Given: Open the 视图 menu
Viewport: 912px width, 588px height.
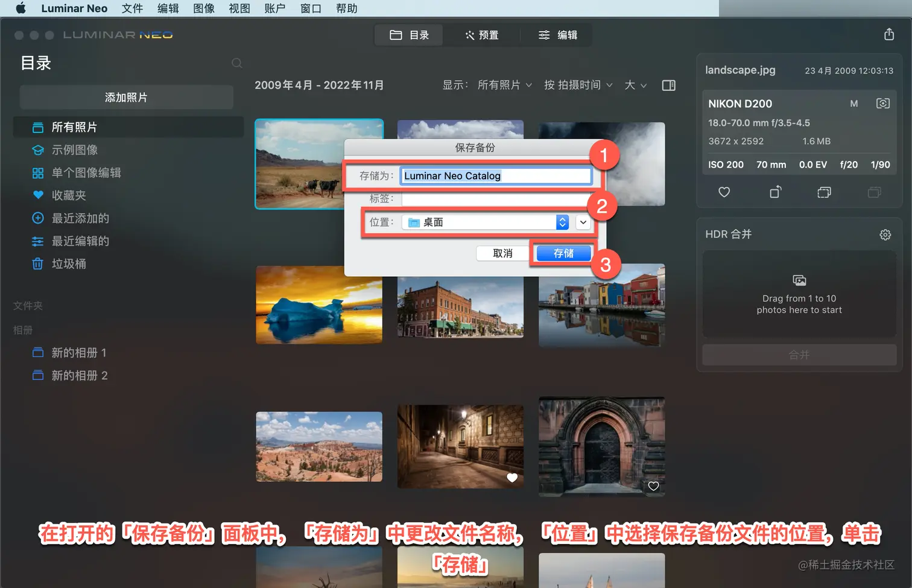Looking at the screenshot, I should coord(239,8).
